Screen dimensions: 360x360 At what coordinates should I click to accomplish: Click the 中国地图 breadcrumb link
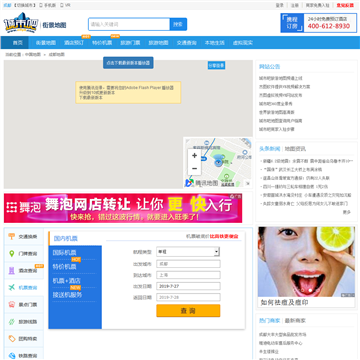tap(33, 54)
